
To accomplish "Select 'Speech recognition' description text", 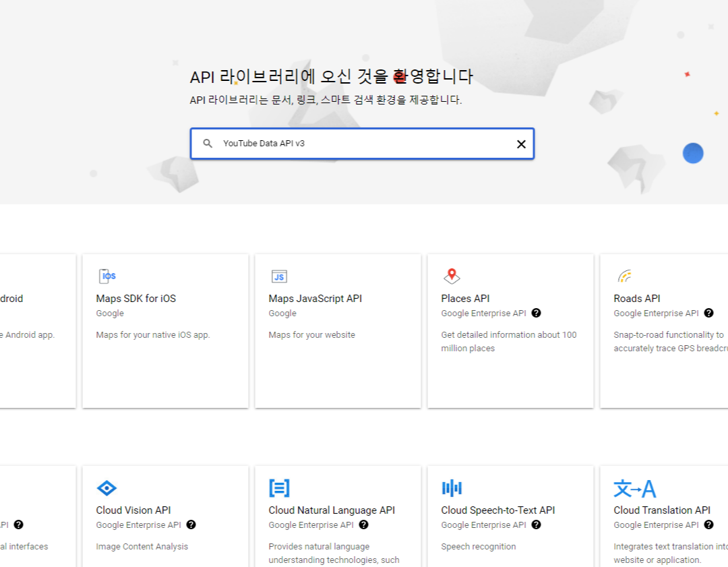I will 478,547.
